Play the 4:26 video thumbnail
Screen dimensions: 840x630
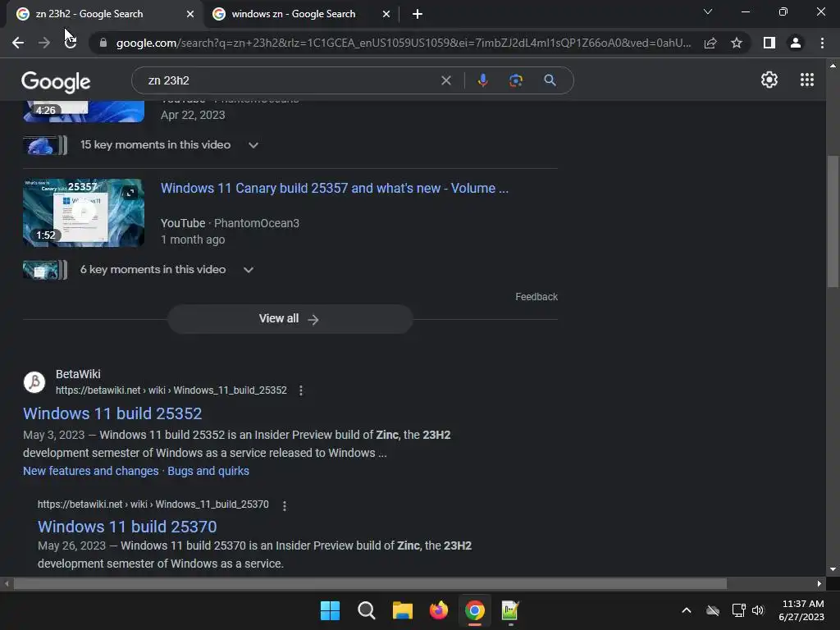click(84, 112)
